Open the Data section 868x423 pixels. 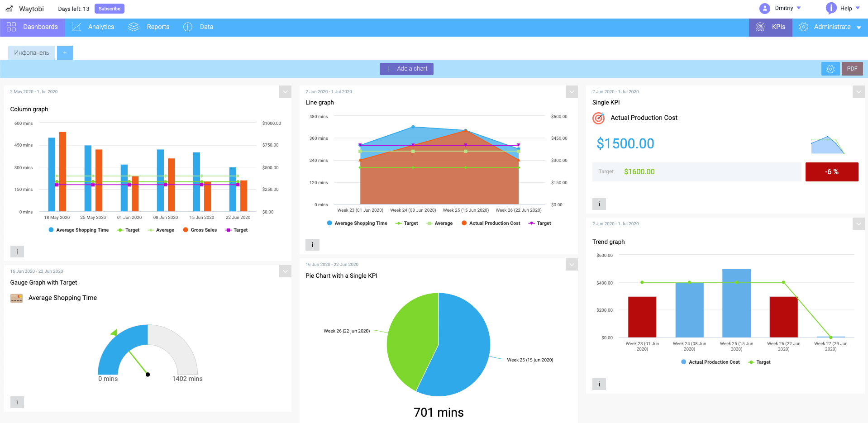(x=198, y=27)
